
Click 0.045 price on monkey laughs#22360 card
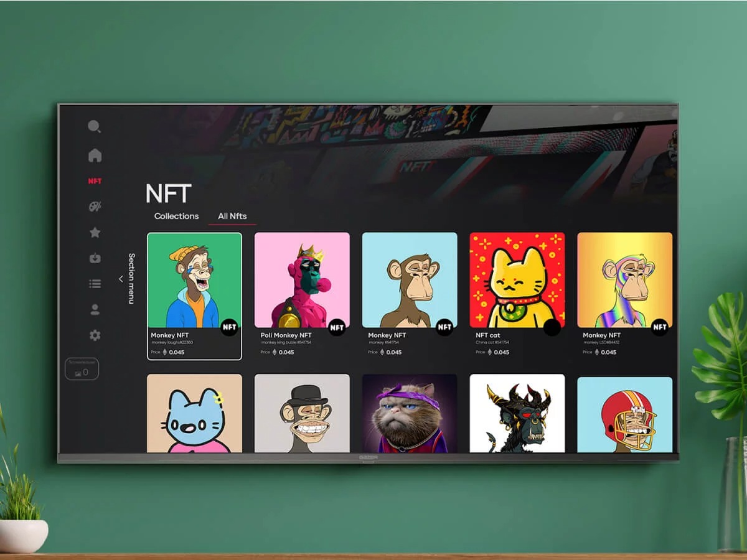[177, 352]
